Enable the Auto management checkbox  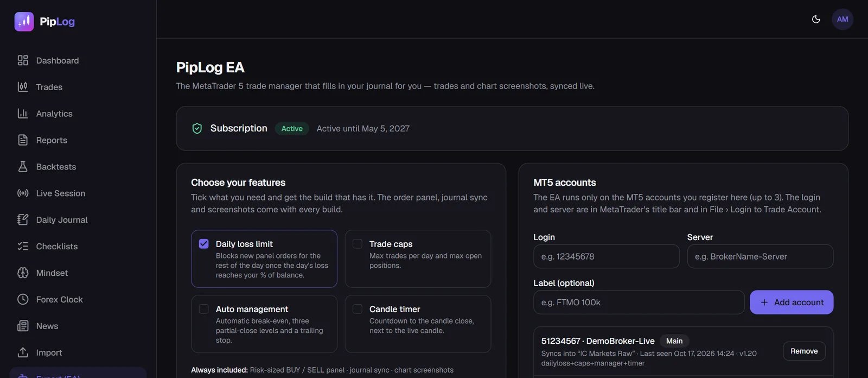(x=204, y=309)
